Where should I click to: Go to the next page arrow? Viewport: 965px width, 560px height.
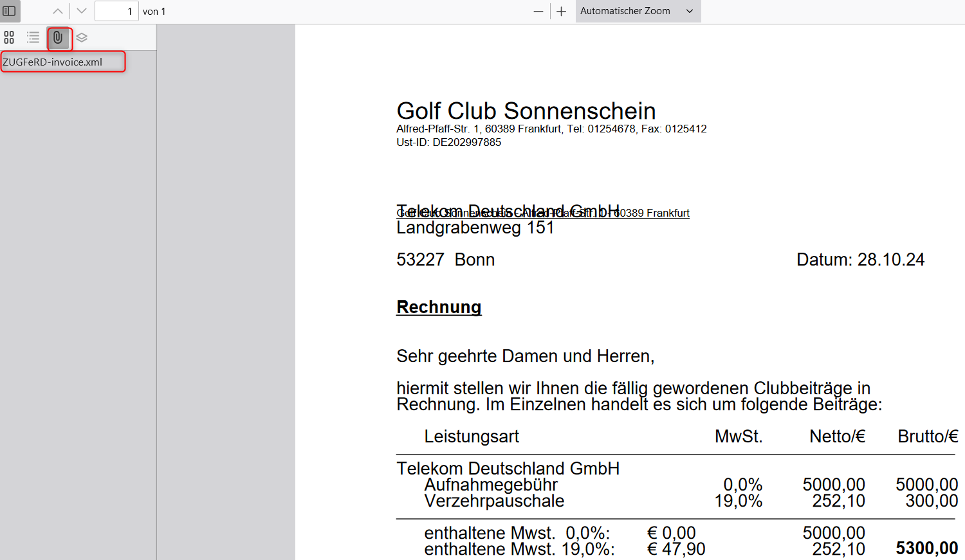pyautogui.click(x=81, y=11)
